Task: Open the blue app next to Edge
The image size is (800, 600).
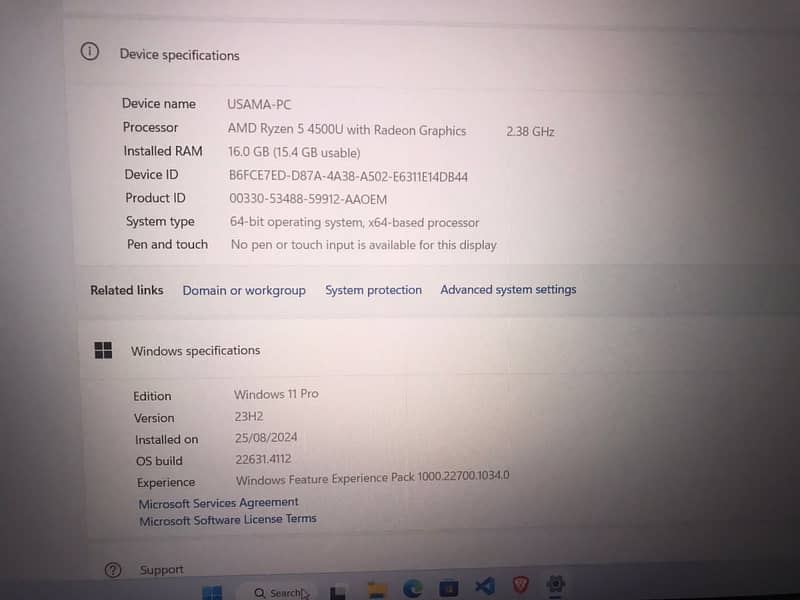Action: point(448,588)
